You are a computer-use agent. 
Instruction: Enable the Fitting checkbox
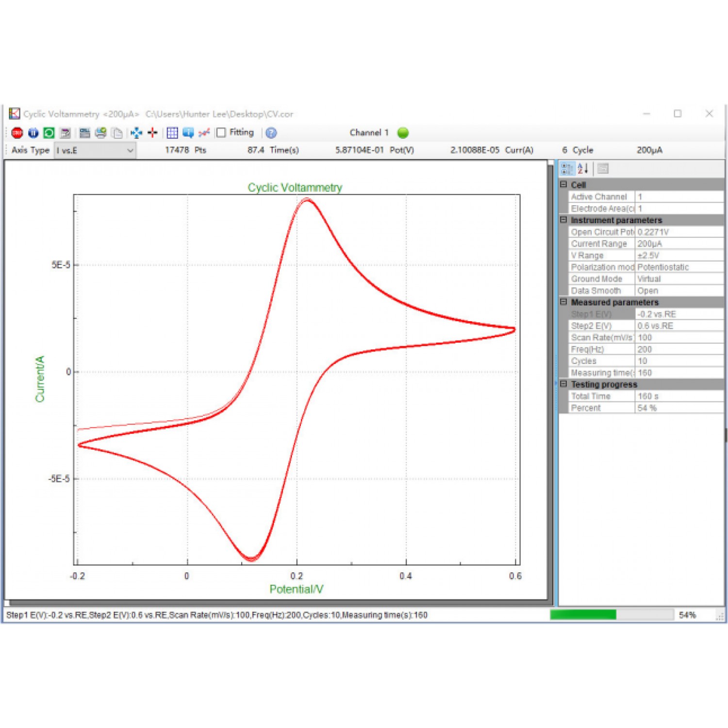tap(221, 133)
